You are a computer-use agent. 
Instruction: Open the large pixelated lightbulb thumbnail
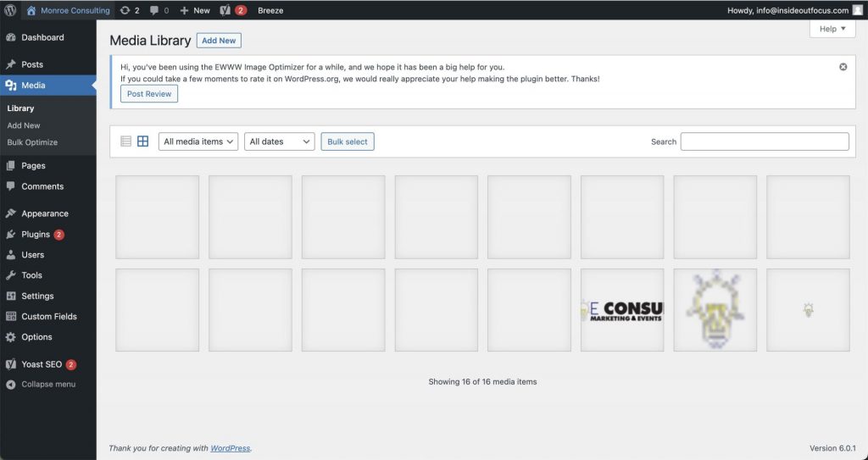(x=715, y=310)
